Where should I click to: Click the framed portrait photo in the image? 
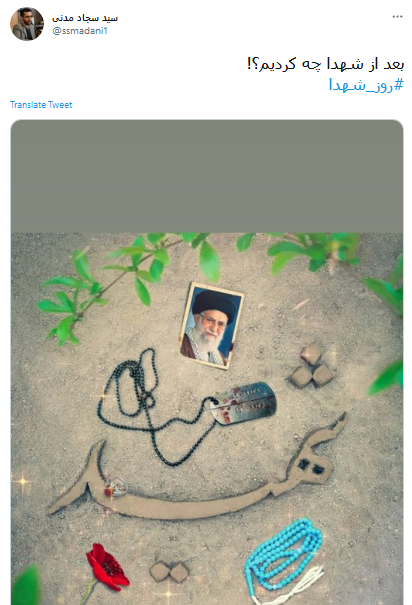click(211, 326)
